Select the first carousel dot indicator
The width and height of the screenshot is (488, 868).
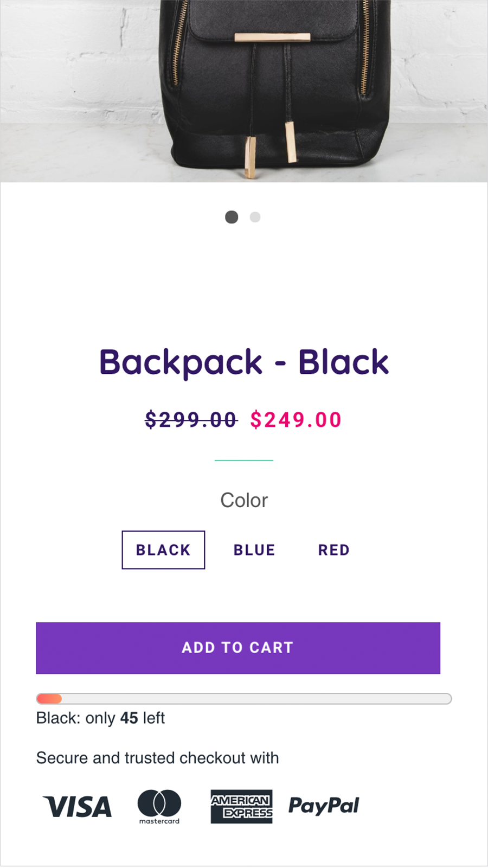[x=232, y=217]
